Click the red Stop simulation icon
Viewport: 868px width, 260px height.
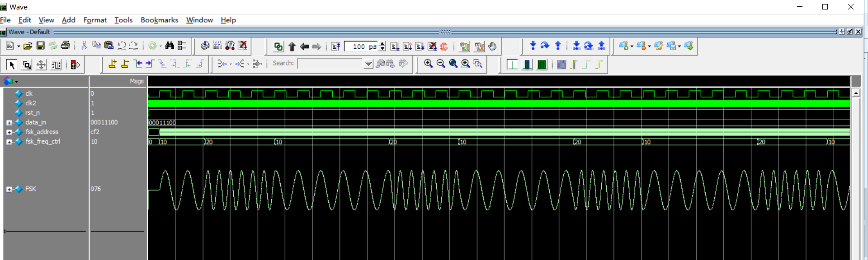(444, 46)
